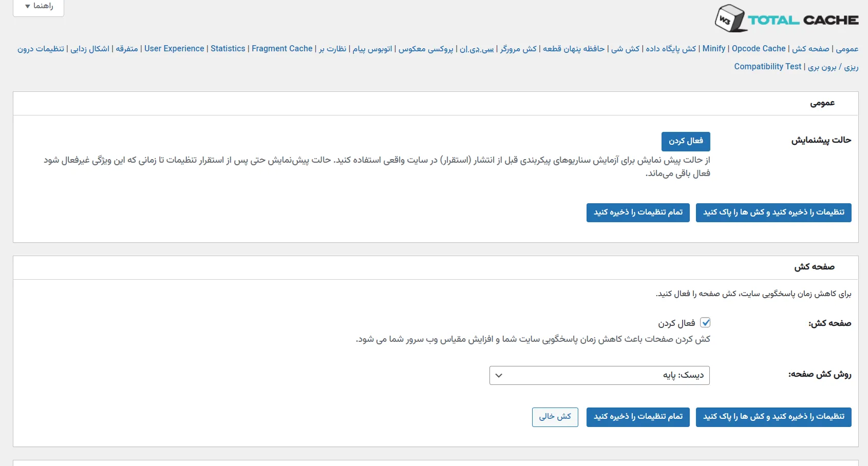Open the سی.دی.ان link
Viewport: 868px width, 466px height.
tap(477, 49)
